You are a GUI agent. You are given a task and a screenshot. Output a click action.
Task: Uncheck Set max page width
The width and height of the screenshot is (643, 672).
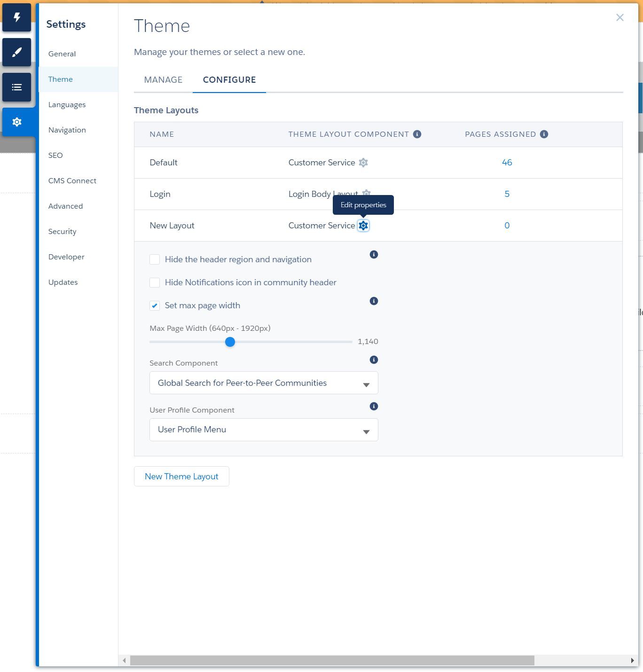point(155,305)
